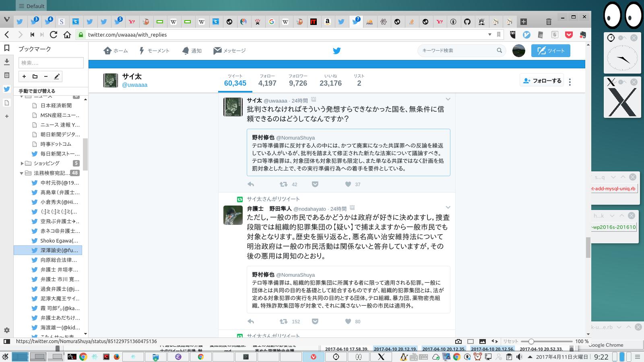The height and width of the screenshot is (362, 644).
Task: Open the Notes panel icon
Action: pos(7,75)
